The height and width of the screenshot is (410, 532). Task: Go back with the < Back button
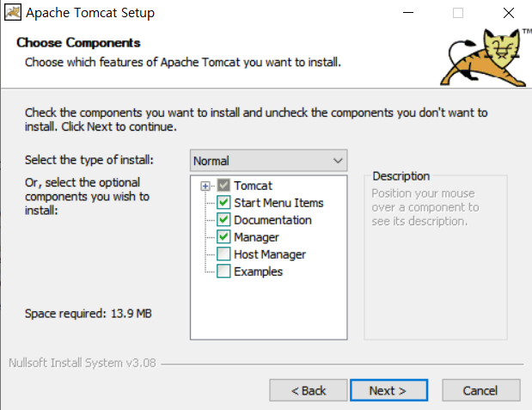click(x=309, y=390)
